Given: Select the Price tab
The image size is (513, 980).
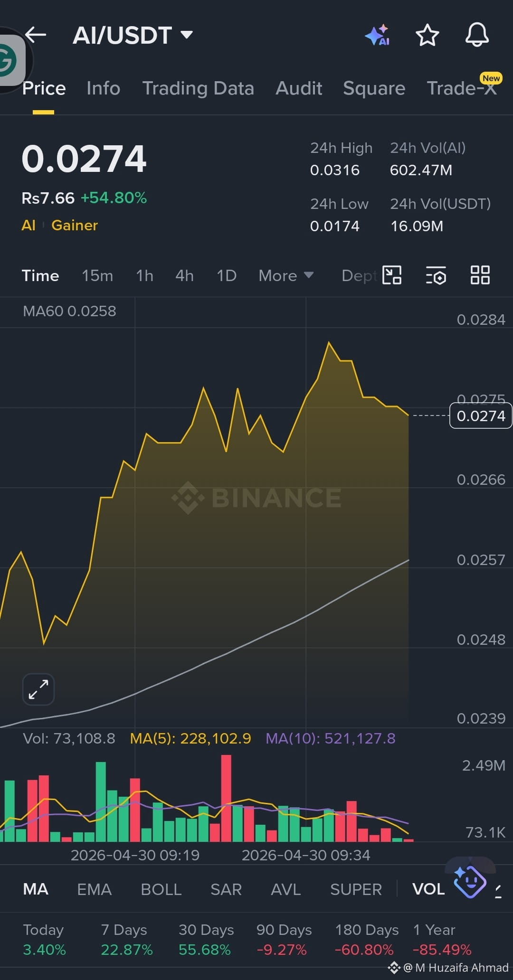Looking at the screenshot, I should pyautogui.click(x=44, y=88).
